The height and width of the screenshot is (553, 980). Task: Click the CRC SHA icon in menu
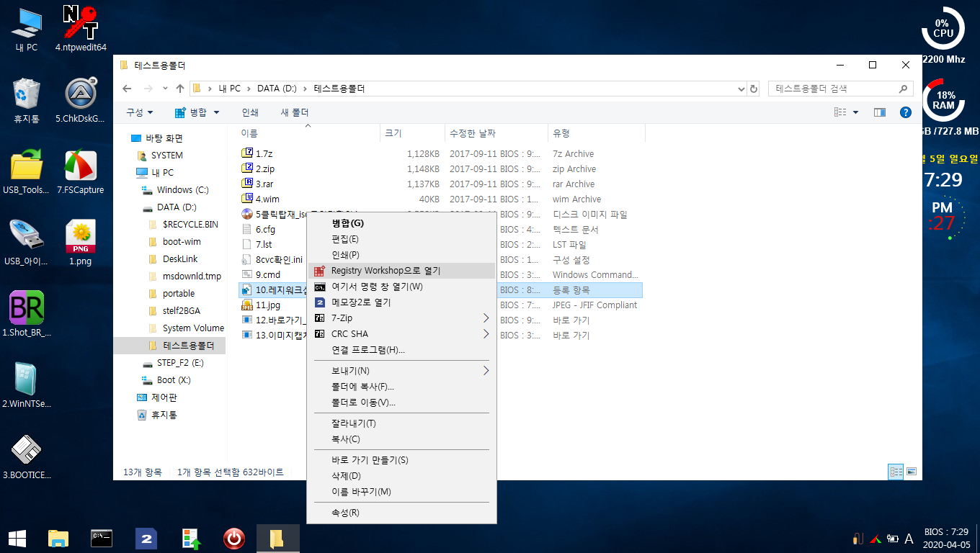(x=319, y=334)
